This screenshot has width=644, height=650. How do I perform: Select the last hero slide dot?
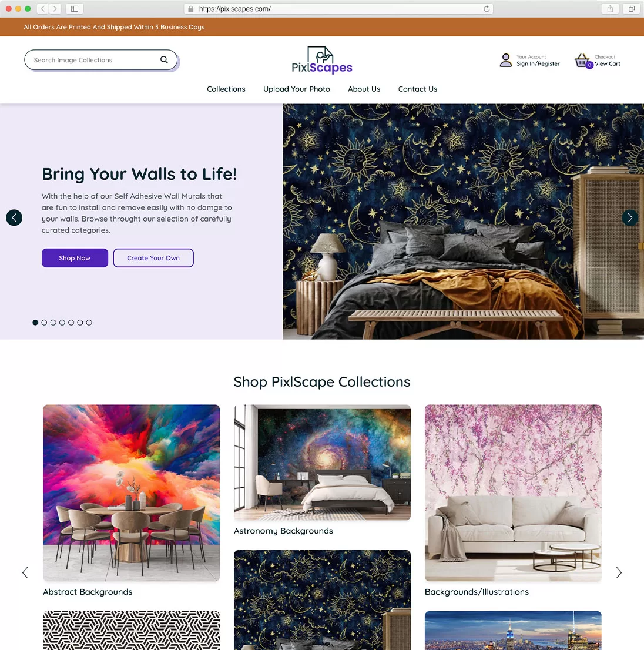tap(89, 323)
